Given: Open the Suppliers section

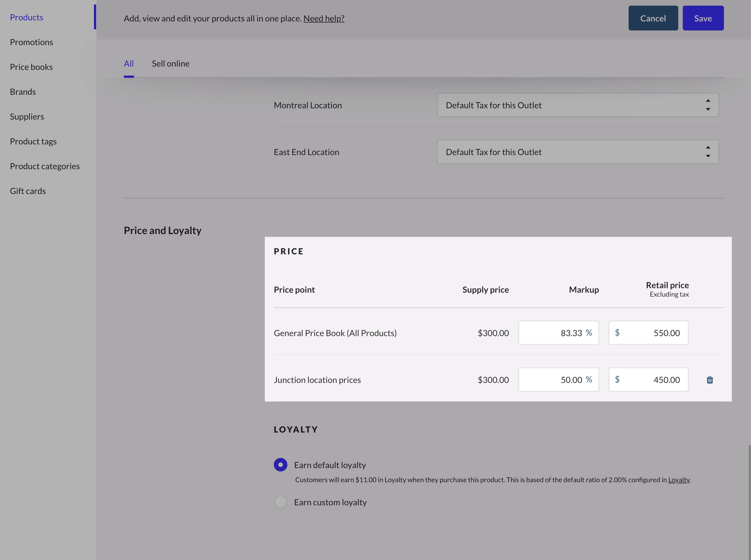Looking at the screenshot, I should coord(27,116).
